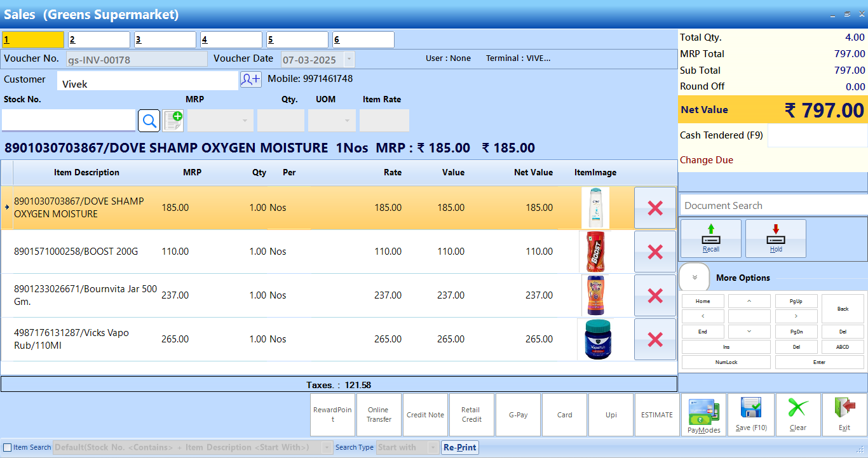
Task: Switch to bill tab 6
Action: pyautogui.click(x=363, y=40)
